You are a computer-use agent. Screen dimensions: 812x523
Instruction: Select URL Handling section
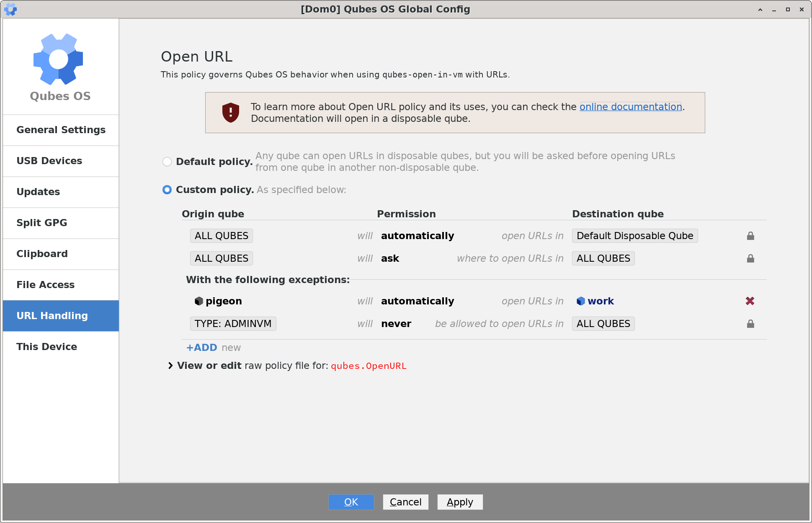(x=61, y=316)
